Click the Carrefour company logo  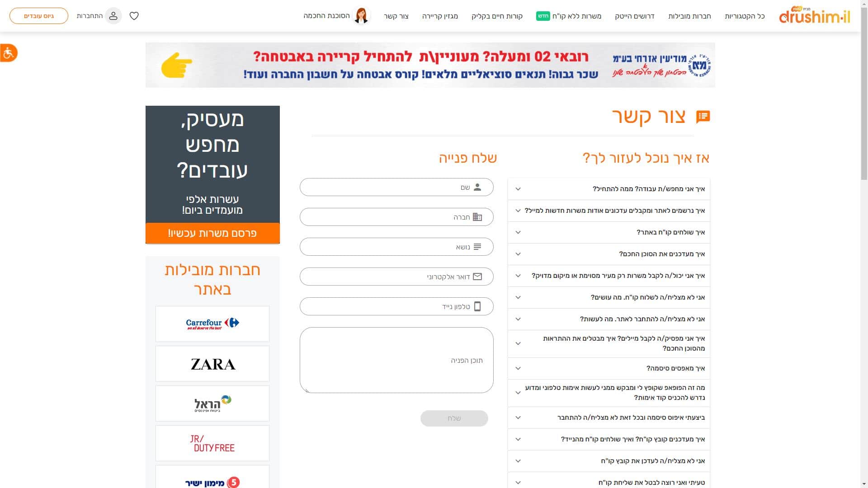(x=212, y=324)
